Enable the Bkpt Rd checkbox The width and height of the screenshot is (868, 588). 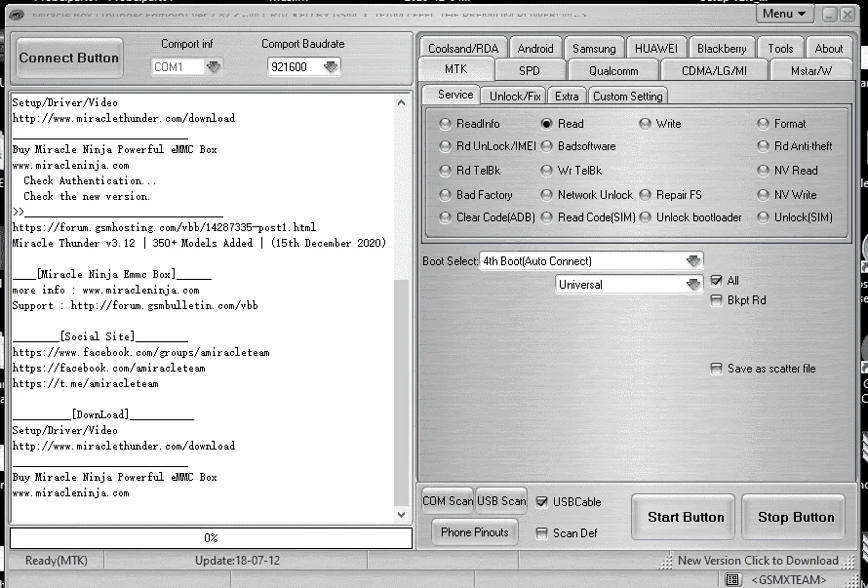point(716,300)
